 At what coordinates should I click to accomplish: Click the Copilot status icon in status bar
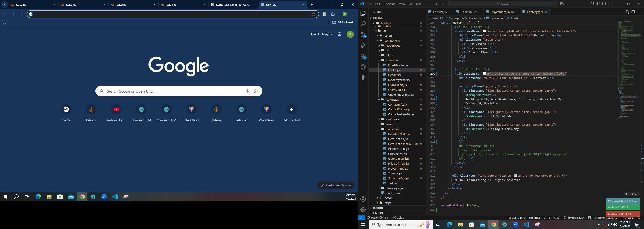[589, 218]
